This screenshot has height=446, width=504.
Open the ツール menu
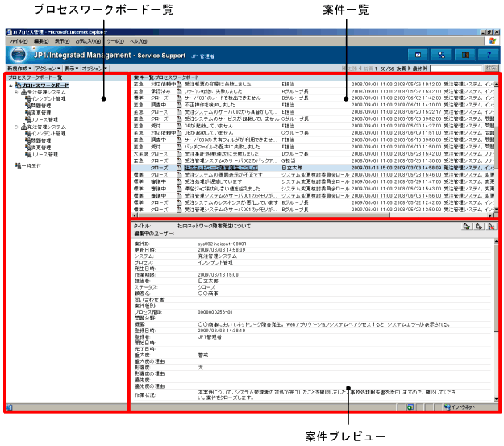click(x=115, y=41)
